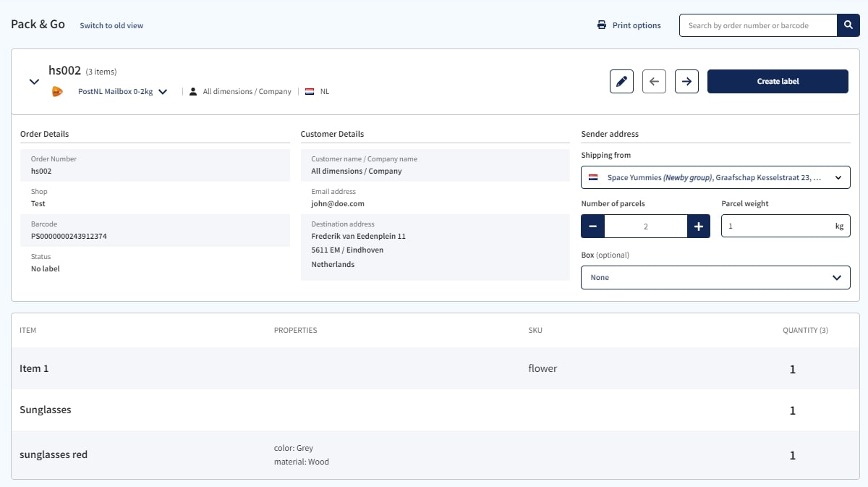
Task: Click the SKU column header
Action: tap(535, 331)
